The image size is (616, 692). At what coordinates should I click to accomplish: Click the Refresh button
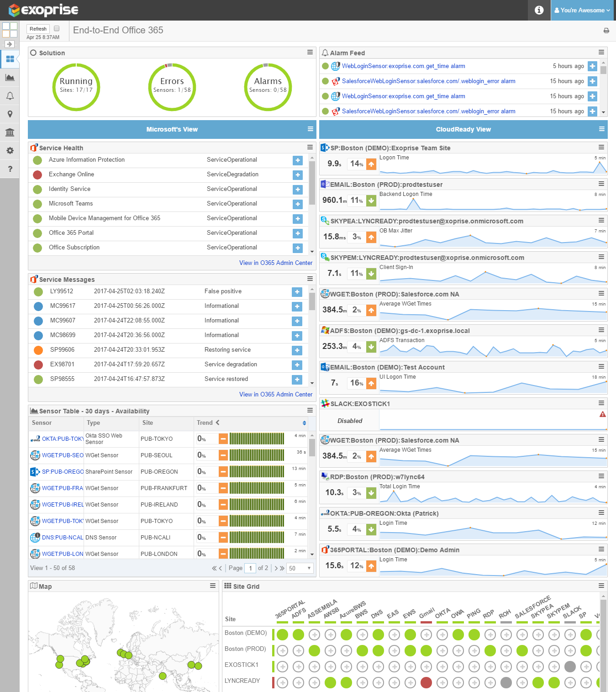pos(38,29)
